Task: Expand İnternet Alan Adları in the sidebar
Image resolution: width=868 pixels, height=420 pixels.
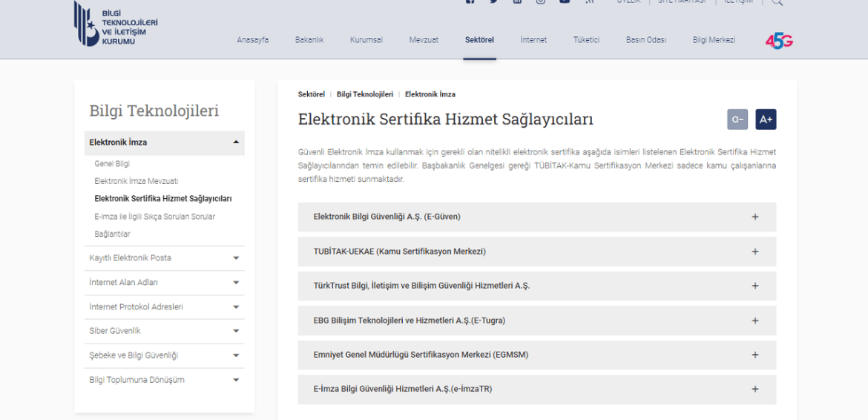Action: [x=236, y=283]
